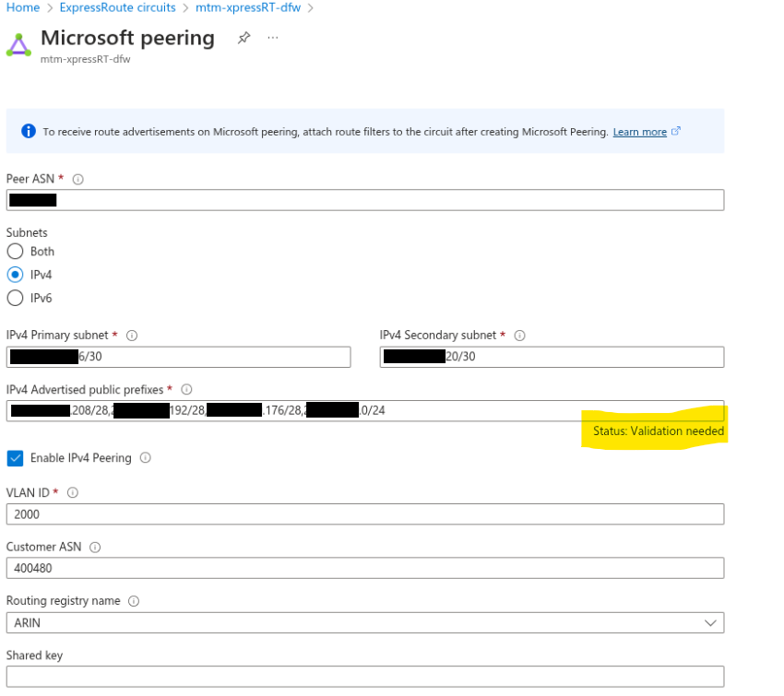Click the Shared key input field

tap(365, 677)
